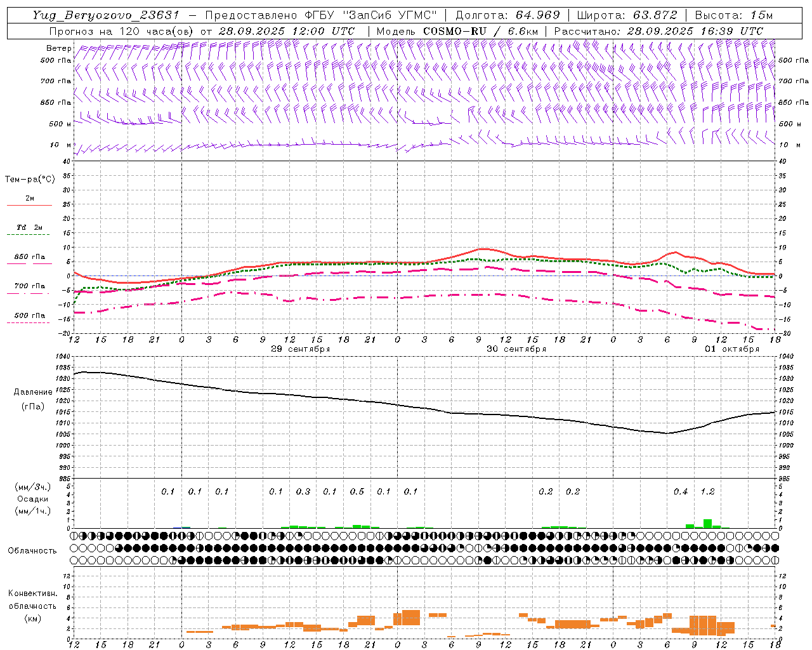
Task: Click Рассчитано: 28.09.2025 16:39 UTC timestamp
Action: [x=658, y=31]
